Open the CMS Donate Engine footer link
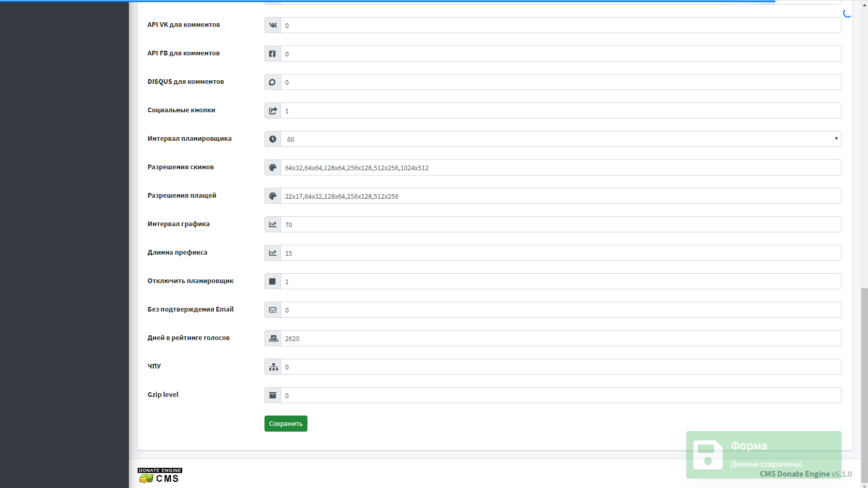 pos(795,474)
